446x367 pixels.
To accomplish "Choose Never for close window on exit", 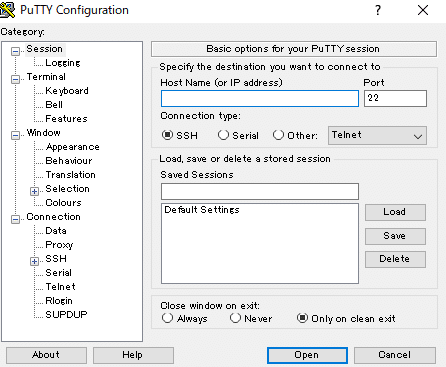I will click(235, 318).
